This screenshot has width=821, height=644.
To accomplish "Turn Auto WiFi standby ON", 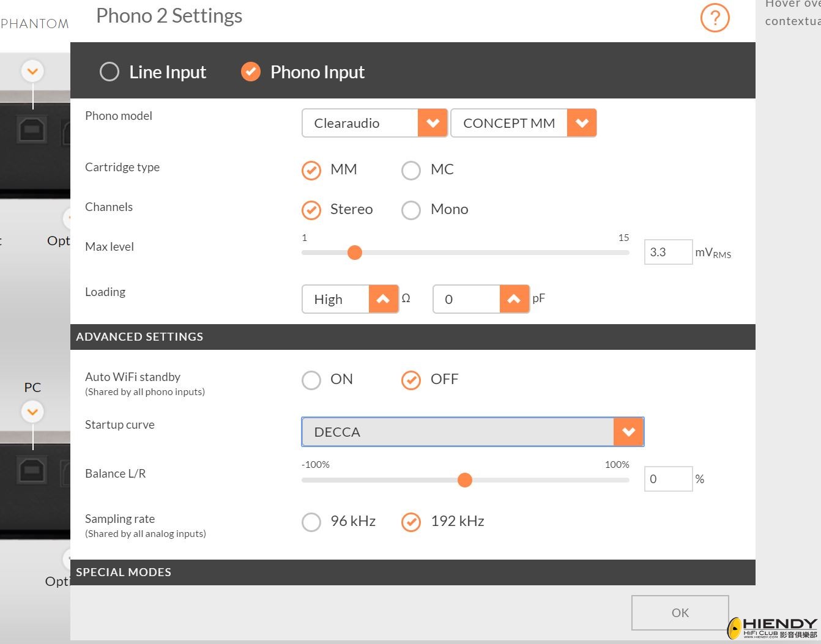I will coord(311,380).
